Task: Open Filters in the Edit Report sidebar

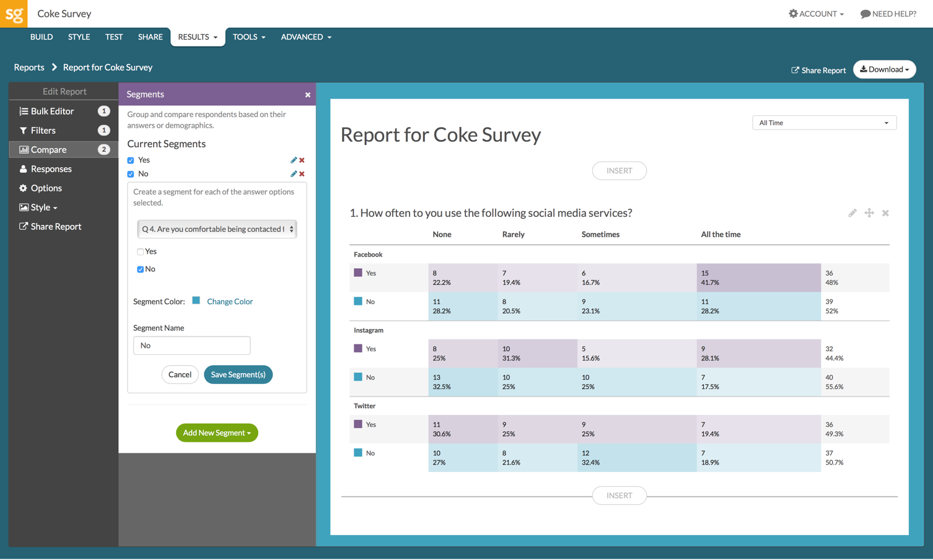Action: (x=43, y=131)
